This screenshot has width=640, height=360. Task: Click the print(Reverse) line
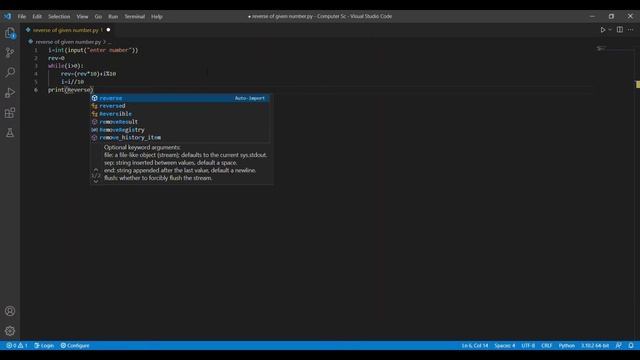tap(71, 90)
